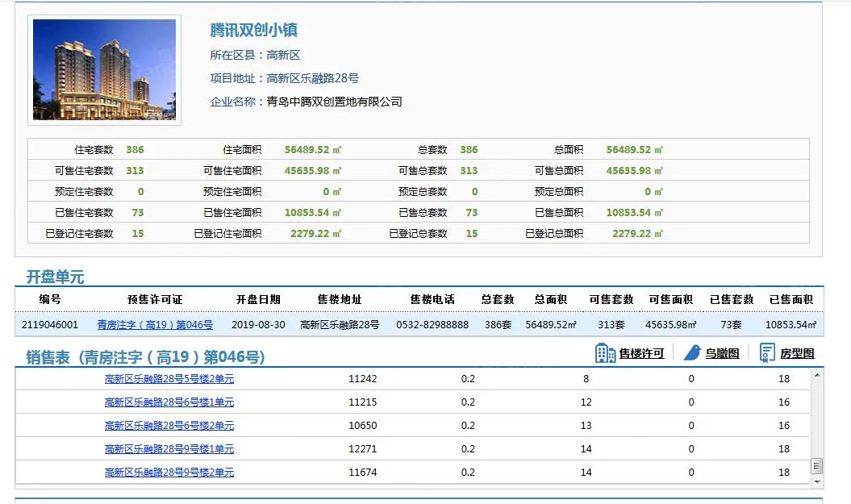Click the address 高新区乐融路28号 under project title
This screenshot has height=504, width=851.
[313, 78]
